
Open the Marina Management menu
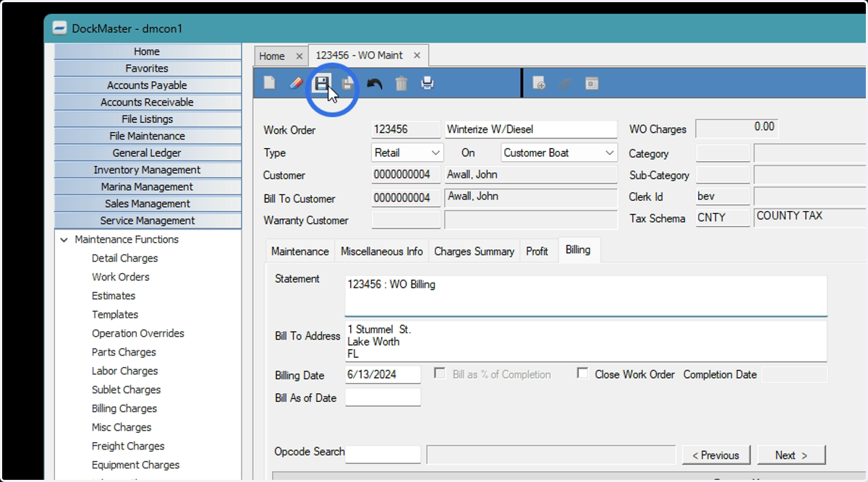148,186
